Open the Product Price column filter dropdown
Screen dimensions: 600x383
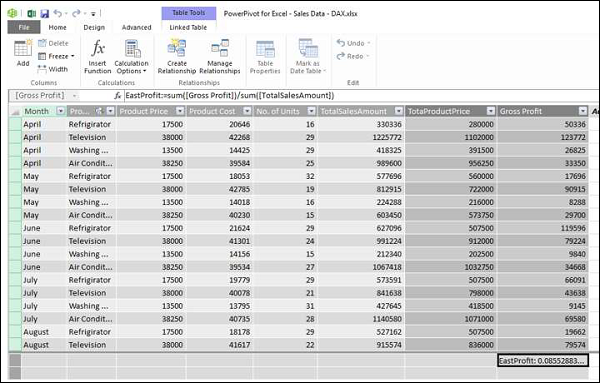pyautogui.click(x=180, y=111)
